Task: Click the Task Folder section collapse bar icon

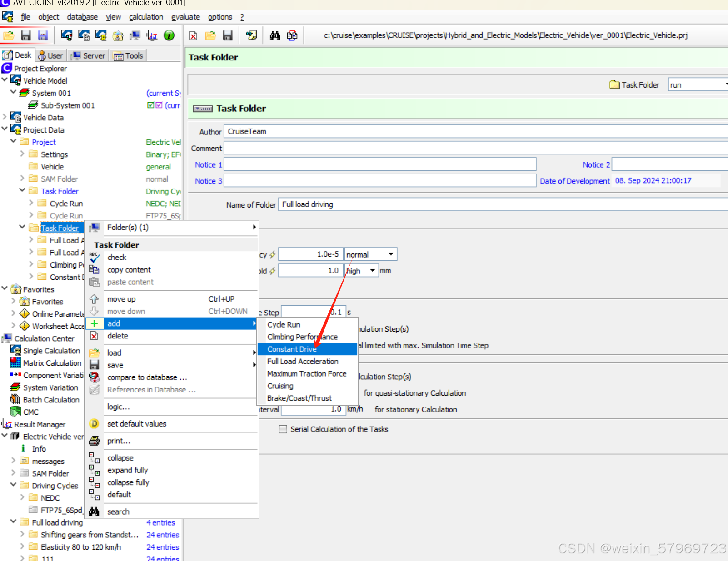Action: pyautogui.click(x=203, y=109)
